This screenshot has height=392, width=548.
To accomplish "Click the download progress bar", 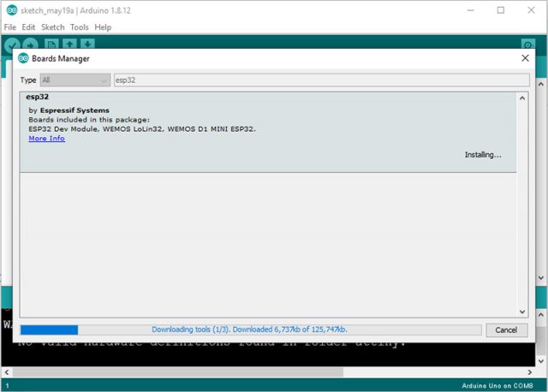I will pyautogui.click(x=251, y=330).
